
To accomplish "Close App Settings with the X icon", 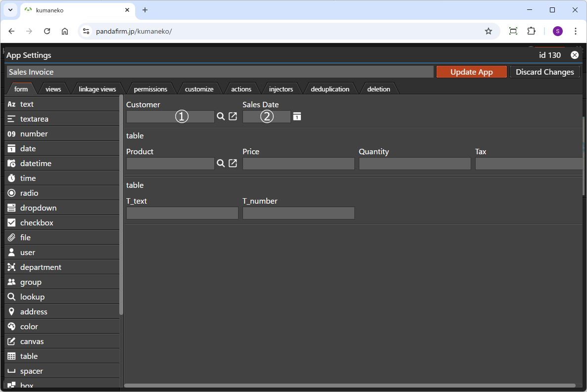I will tap(575, 55).
